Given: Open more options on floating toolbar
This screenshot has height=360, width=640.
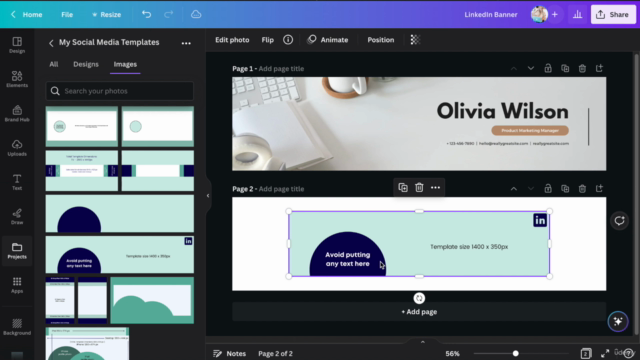Looking at the screenshot, I should 436,188.
